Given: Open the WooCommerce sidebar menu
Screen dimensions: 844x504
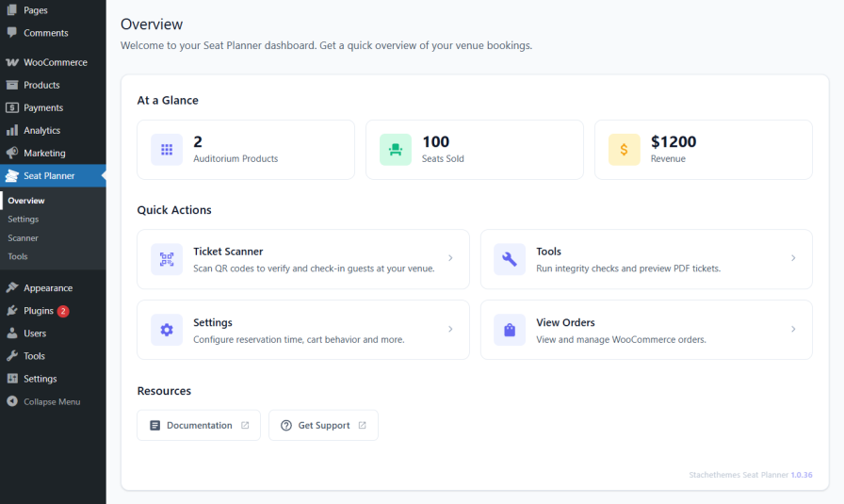Looking at the screenshot, I should (55, 62).
